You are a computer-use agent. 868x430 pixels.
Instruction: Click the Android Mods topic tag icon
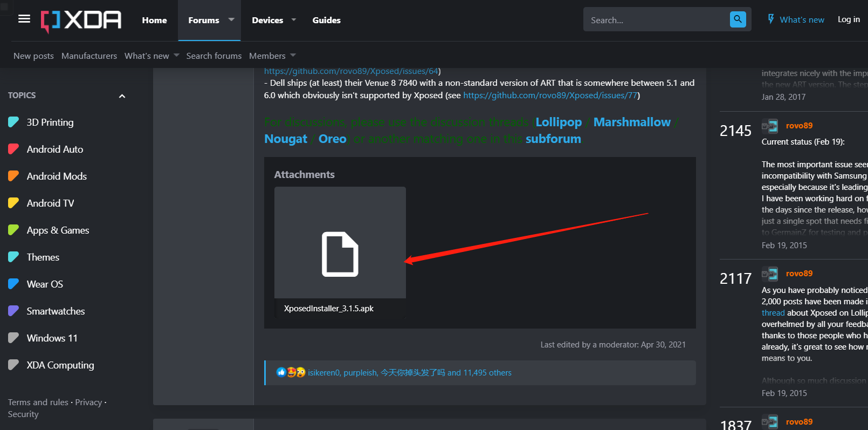pyautogui.click(x=13, y=176)
